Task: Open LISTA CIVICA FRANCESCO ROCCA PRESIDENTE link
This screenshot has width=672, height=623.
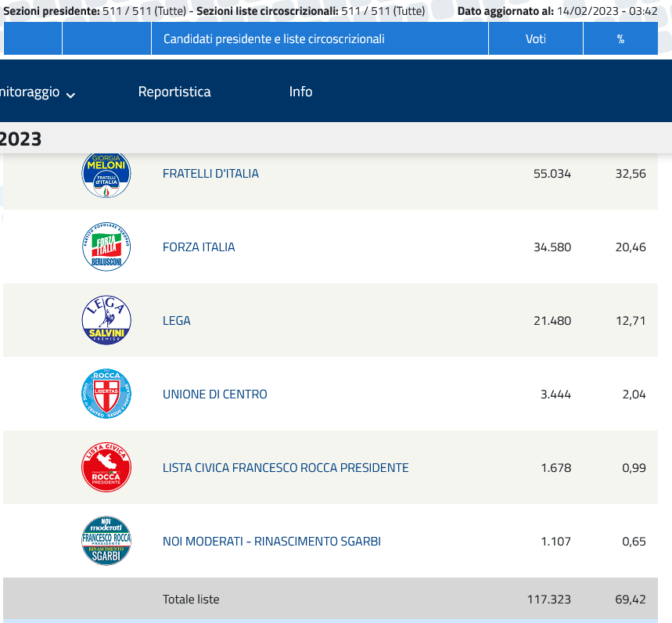Action: pos(286,468)
